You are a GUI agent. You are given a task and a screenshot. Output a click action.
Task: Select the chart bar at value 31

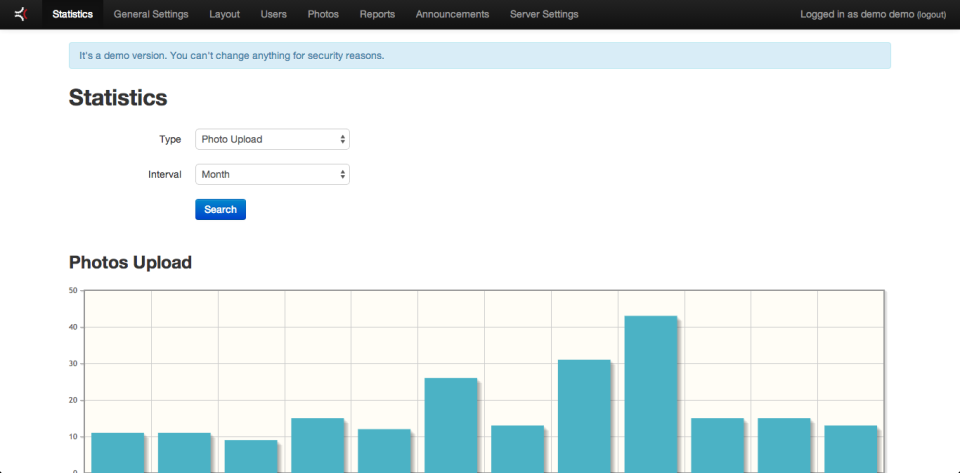point(584,416)
